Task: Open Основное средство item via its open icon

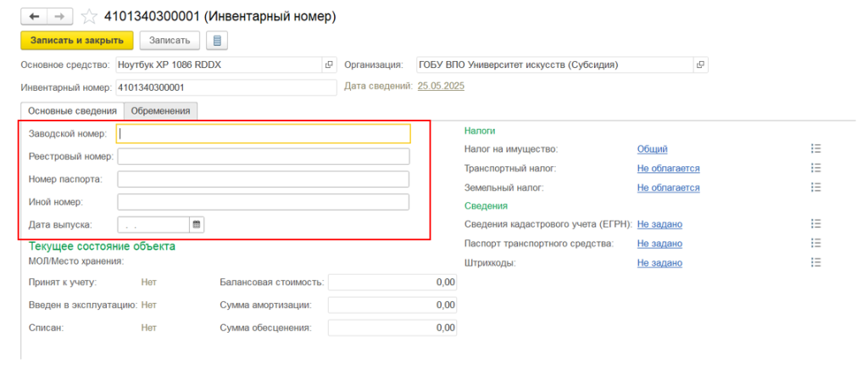Action: pyautogui.click(x=329, y=64)
